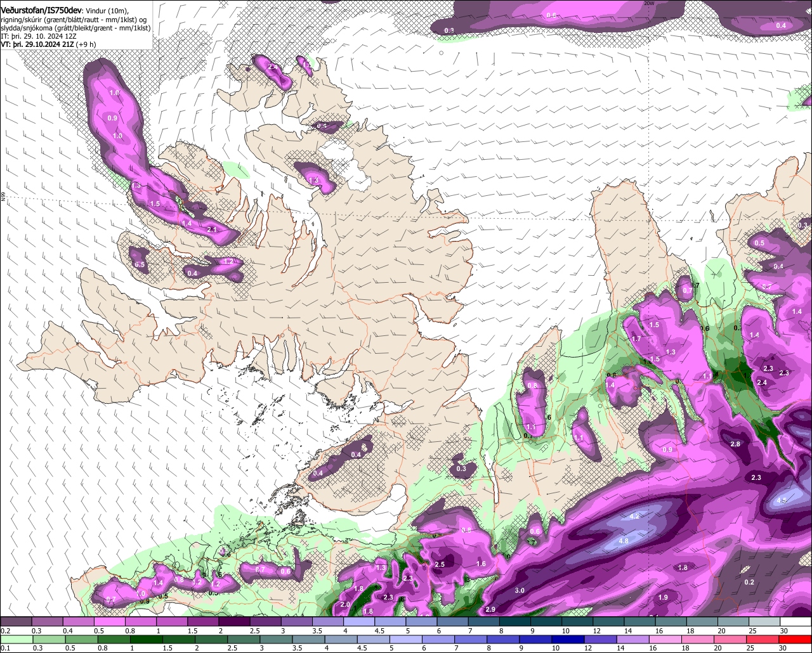Click the 2.9 precipitation label on the map
Screen dimensions: 812x653
(x=490, y=609)
